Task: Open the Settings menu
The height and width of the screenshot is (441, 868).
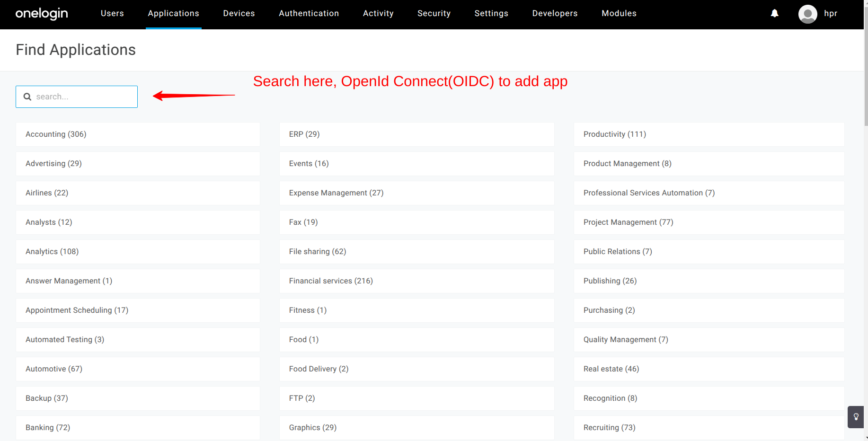Action: pos(491,13)
